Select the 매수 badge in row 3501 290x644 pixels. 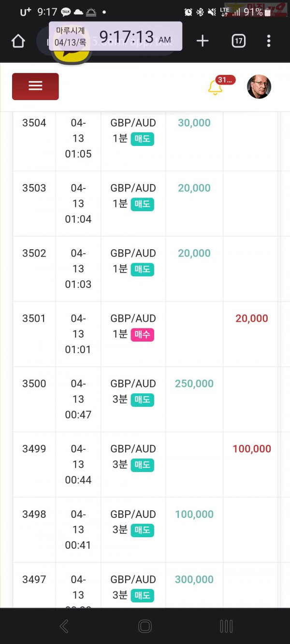tap(142, 335)
